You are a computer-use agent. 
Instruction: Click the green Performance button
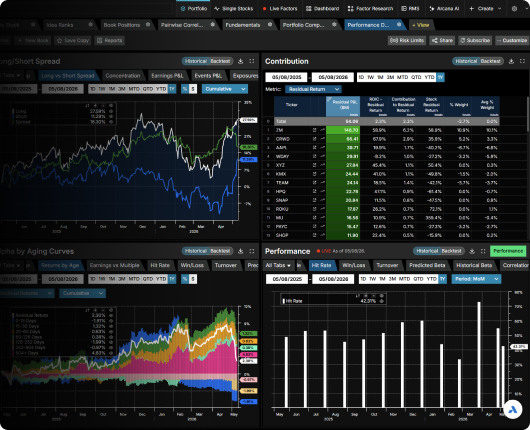click(x=508, y=251)
